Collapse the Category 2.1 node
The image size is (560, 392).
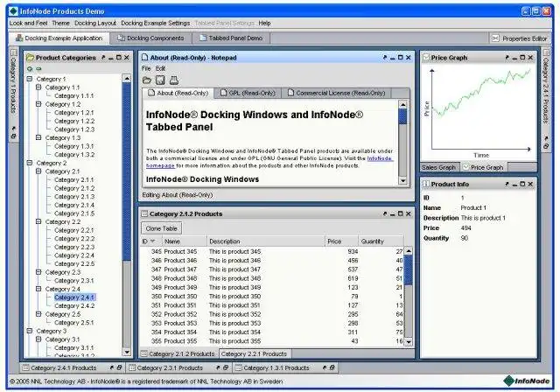point(38,171)
